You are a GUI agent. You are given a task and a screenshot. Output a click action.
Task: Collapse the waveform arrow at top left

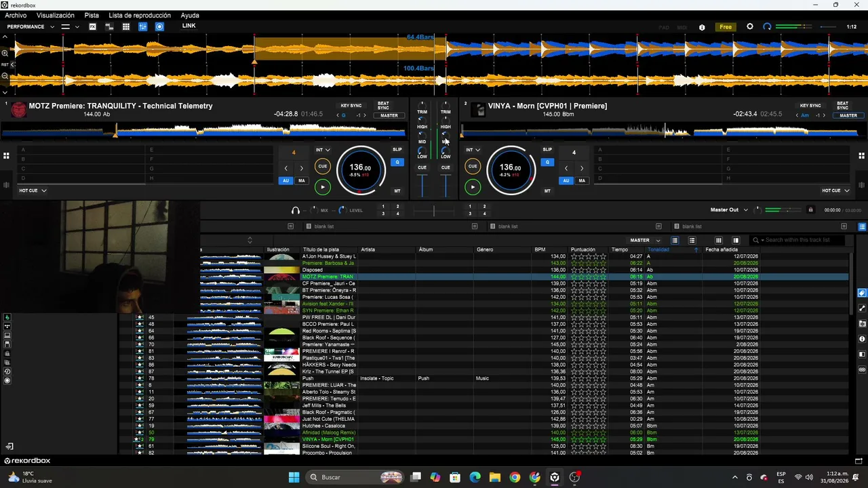(x=5, y=37)
